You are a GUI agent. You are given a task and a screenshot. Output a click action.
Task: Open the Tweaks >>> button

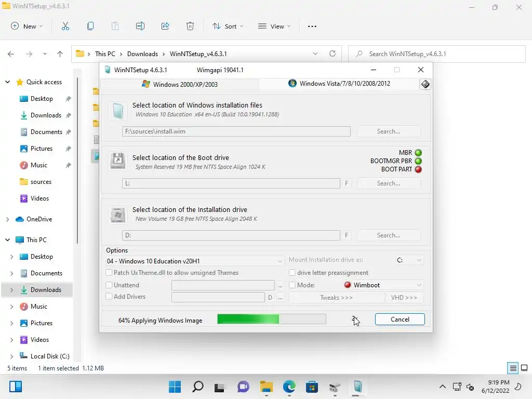[x=336, y=298]
